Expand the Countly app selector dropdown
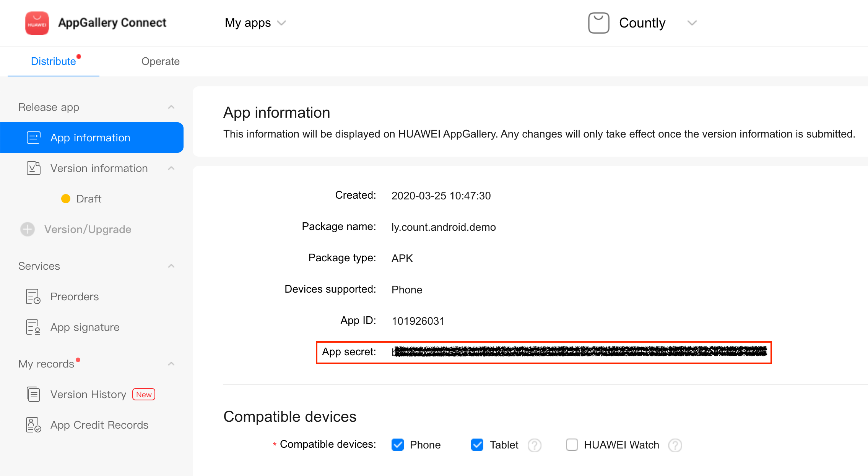 coord(692,23)
